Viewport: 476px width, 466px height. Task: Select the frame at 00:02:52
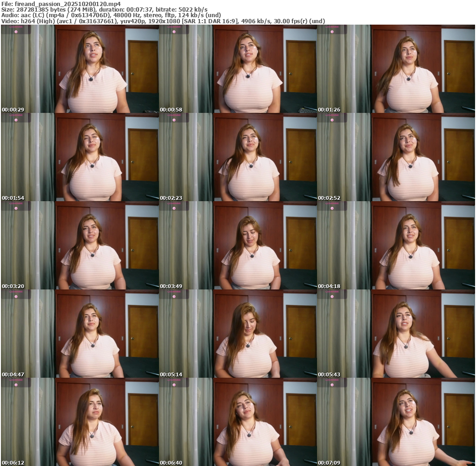[396, 157]
